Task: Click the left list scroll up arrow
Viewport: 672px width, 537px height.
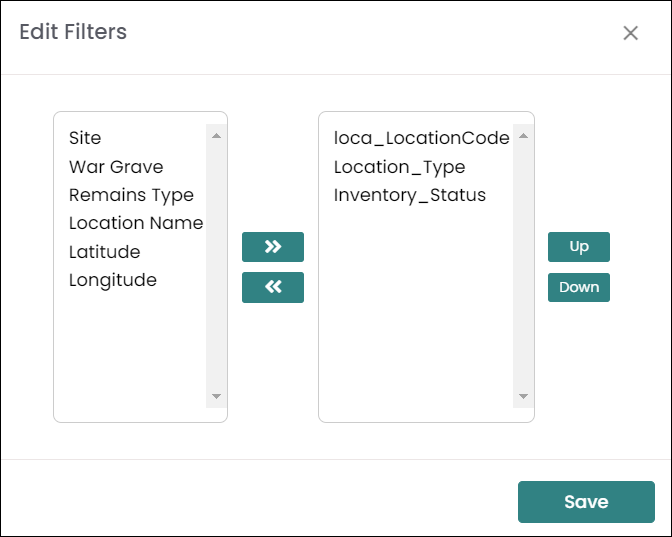Action: pos(216,136)
